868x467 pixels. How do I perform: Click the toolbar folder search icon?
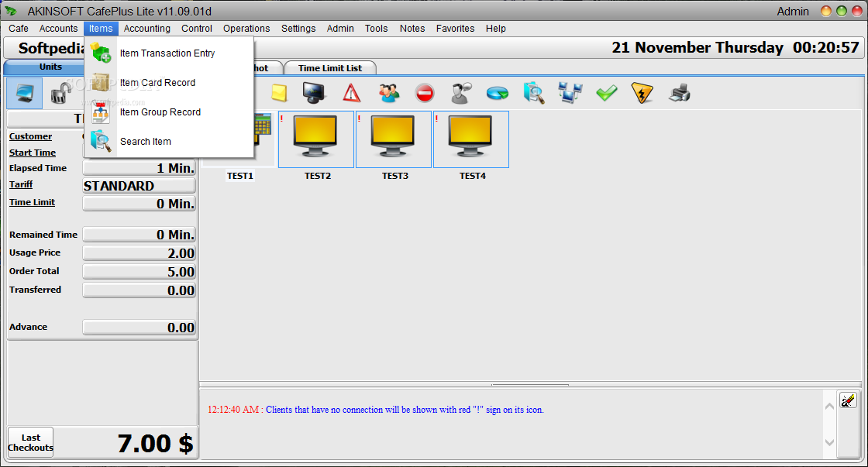(x=534, y=93)
